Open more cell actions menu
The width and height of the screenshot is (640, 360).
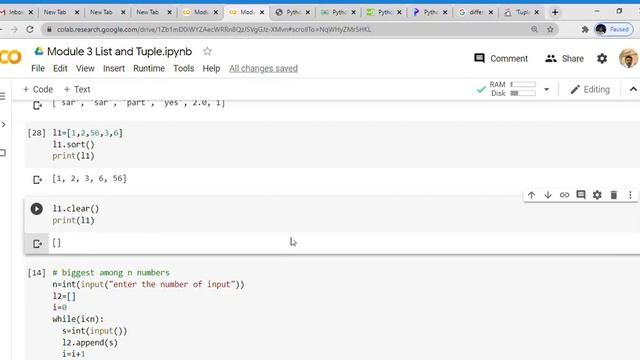coord(630,195)
